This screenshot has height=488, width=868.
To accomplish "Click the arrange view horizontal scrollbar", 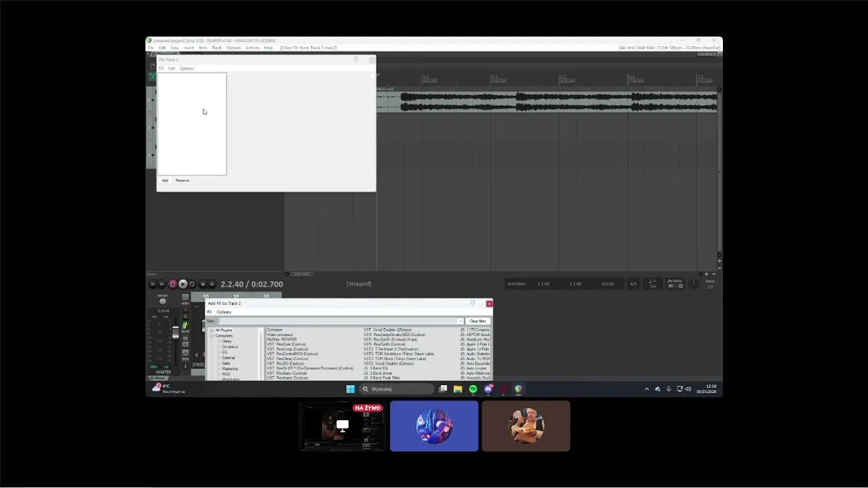I will point(302,274).
